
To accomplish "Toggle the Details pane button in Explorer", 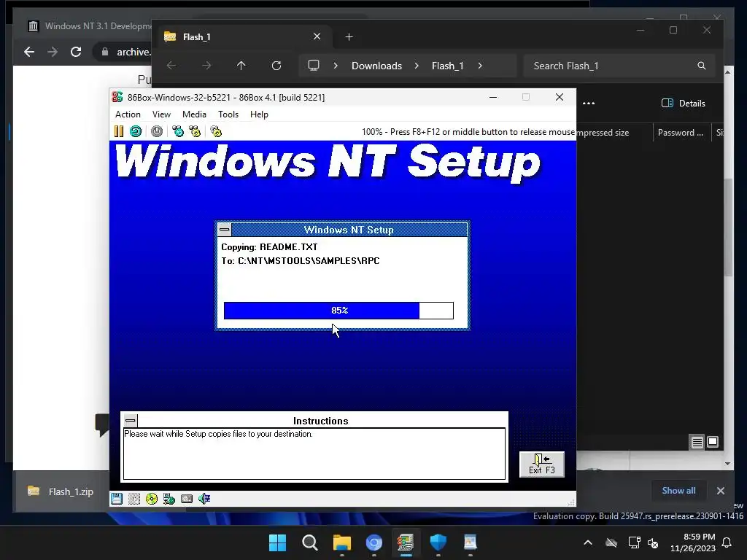I will coord(684,104).
